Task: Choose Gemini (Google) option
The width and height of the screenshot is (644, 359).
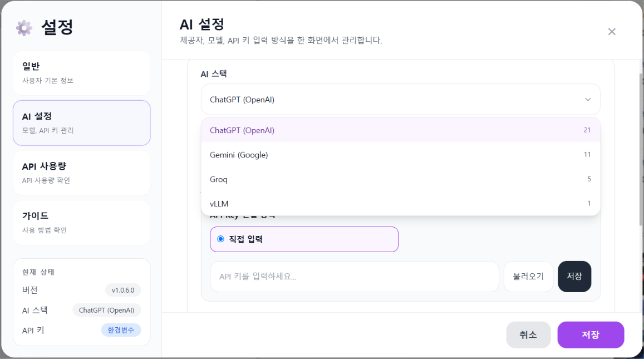Action: (400, 155)
